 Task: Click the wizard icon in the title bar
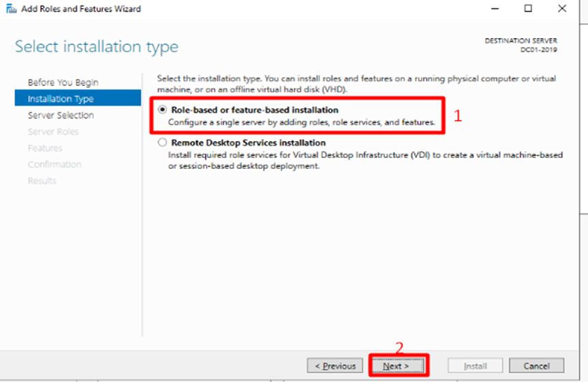pyautogui.click(x=11, y=9)
